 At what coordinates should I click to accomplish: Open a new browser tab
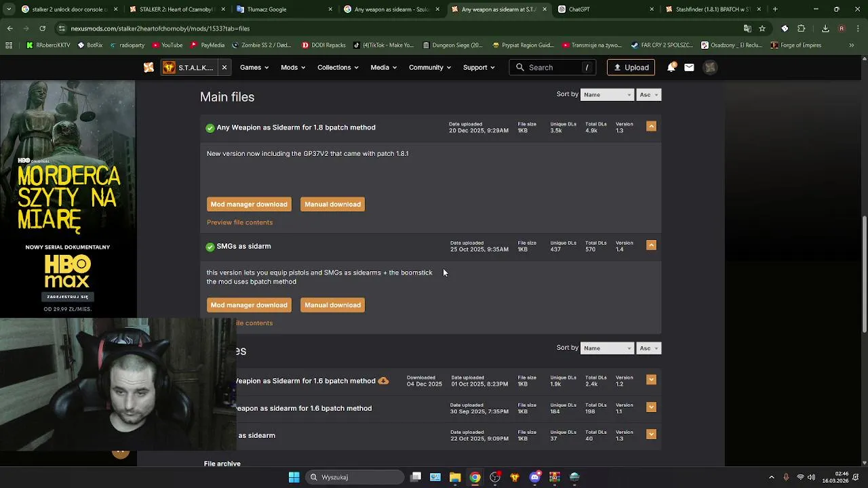[x=775, y=9]
